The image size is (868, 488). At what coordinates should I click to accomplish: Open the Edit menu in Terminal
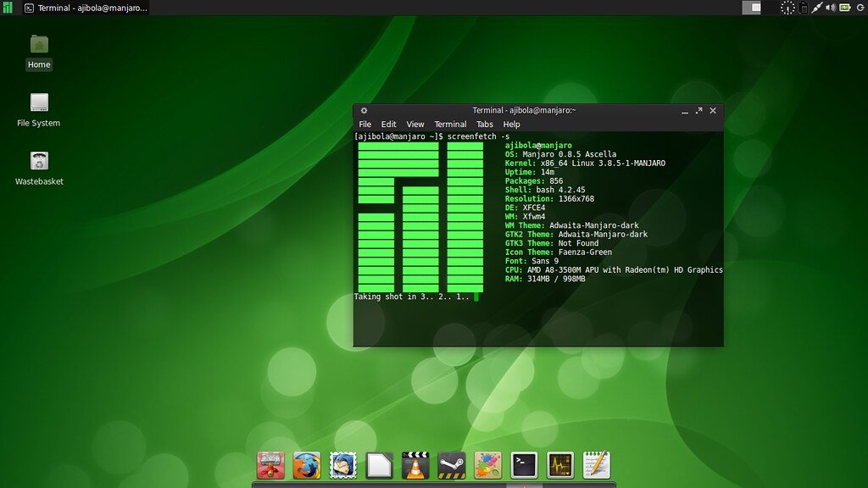388,125
